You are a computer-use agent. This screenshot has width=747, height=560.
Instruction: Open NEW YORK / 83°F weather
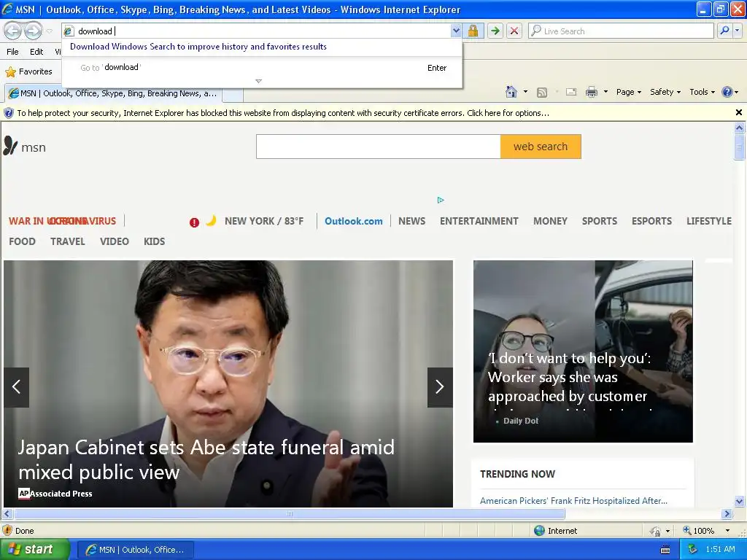tap(264, 221)
